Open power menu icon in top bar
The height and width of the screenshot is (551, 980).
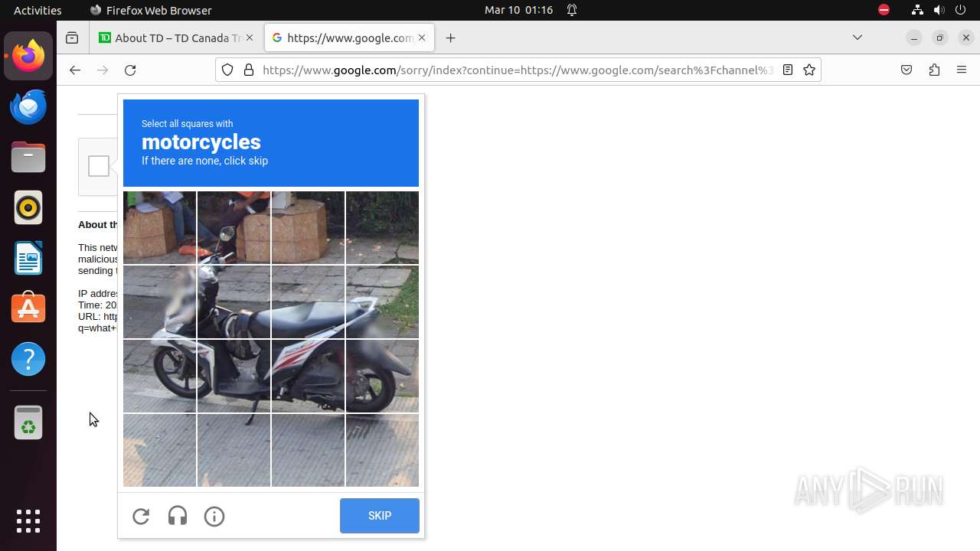click(961, 10)
